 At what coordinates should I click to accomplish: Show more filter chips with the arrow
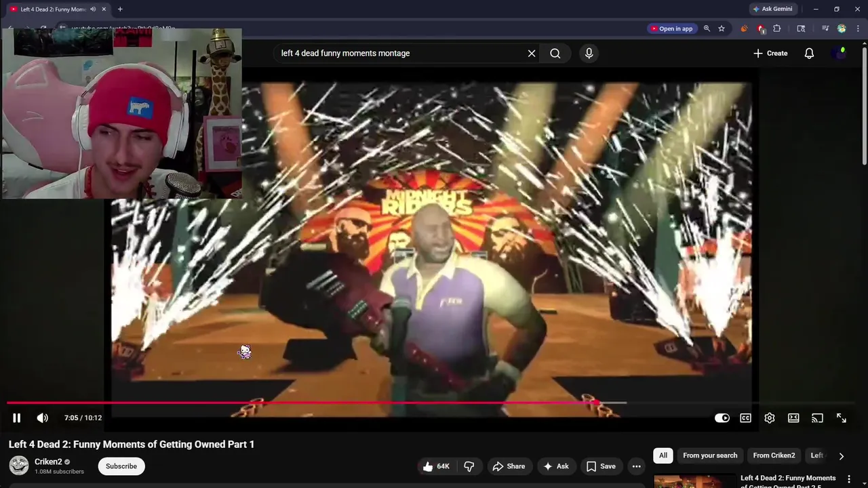click(x=842, y=456)
